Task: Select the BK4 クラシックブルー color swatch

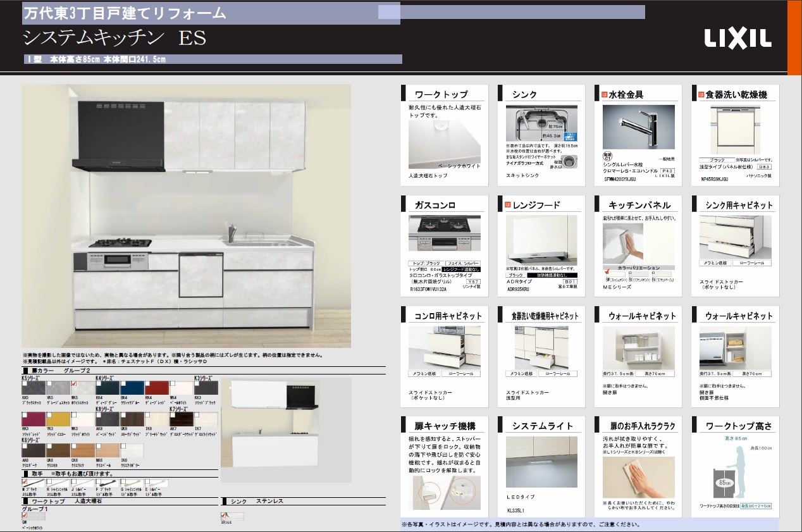Action: (x=132, y=388)
